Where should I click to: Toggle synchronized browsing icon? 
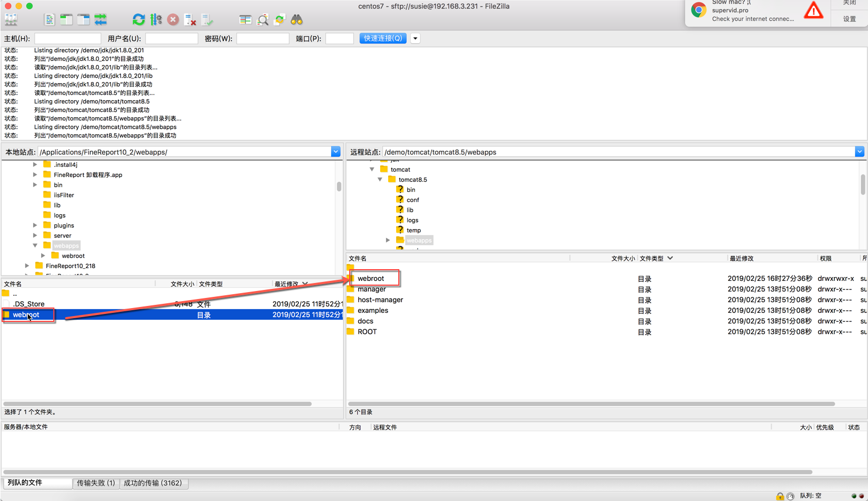point(279,20)
